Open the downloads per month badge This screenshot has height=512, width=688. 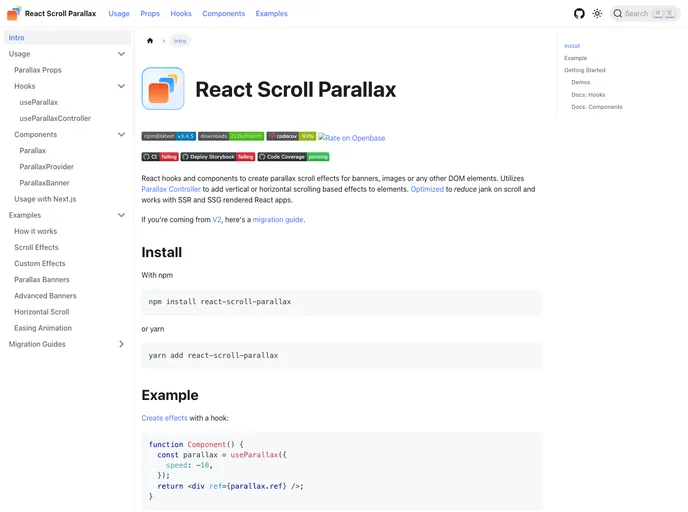(231, 136)
